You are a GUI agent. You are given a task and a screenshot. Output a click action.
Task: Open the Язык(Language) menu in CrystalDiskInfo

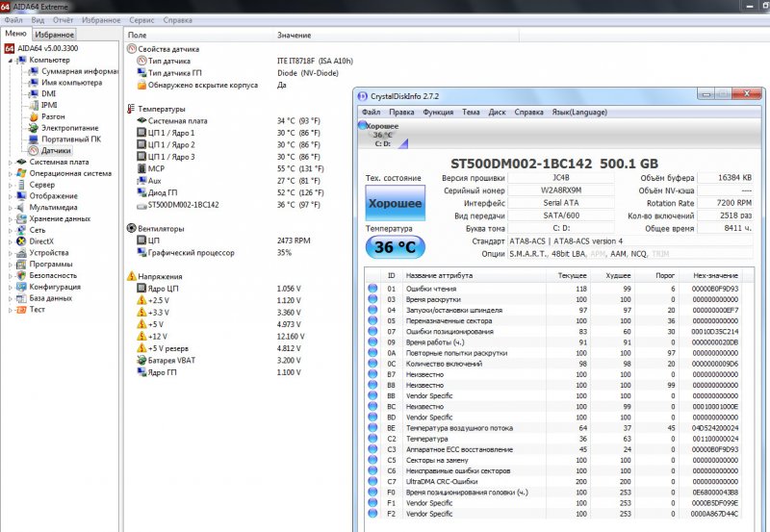tap(579, 112)
